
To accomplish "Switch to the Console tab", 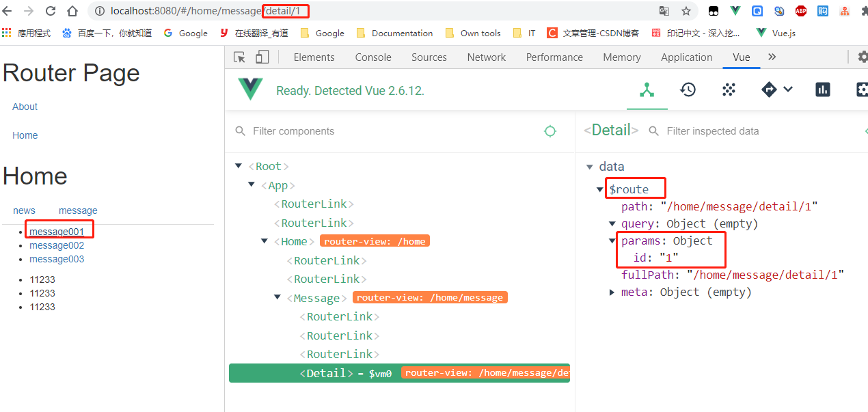I will point(373,57).
